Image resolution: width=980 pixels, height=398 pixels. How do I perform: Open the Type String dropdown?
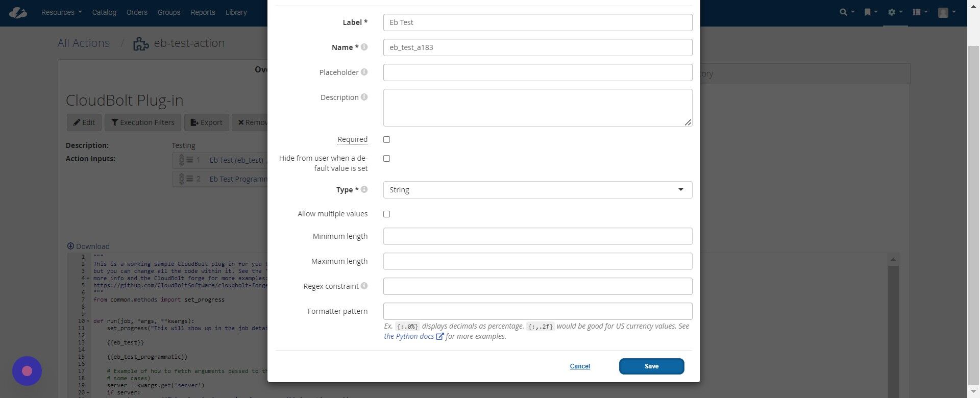[537, 190]
